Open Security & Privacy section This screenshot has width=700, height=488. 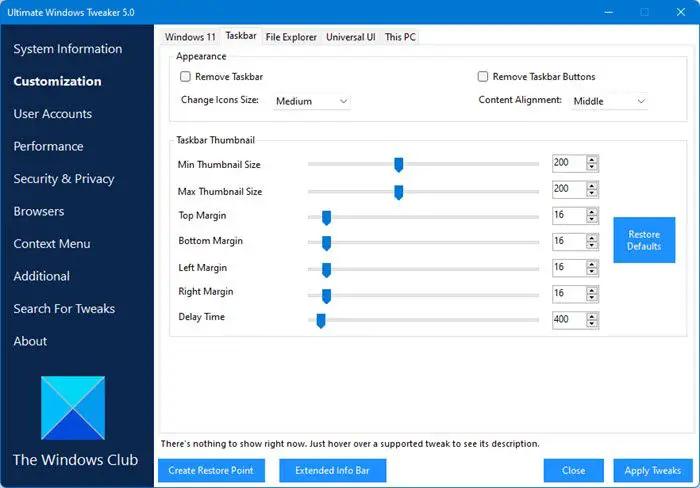64,179
